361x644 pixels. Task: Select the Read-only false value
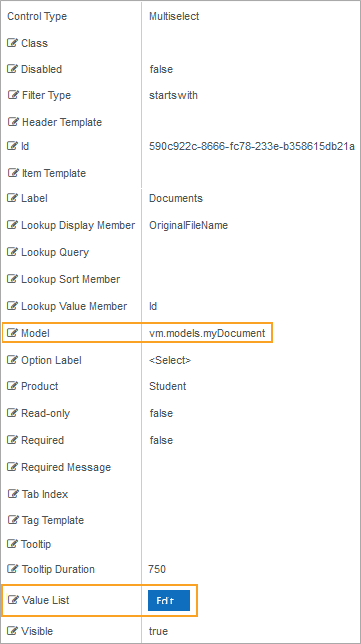161,413
